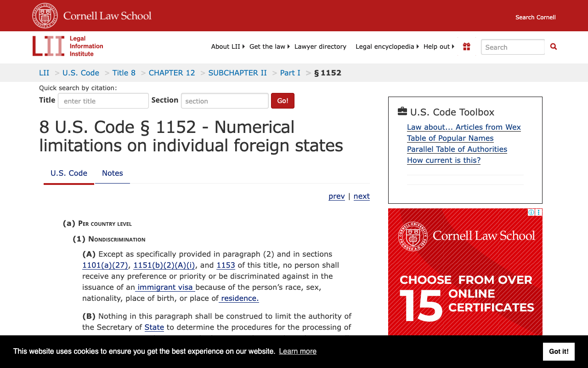Open Table of Popular Names link
The width and height of the screenshot is (588, 368).
pyautogui.click(x=450, y=138)
